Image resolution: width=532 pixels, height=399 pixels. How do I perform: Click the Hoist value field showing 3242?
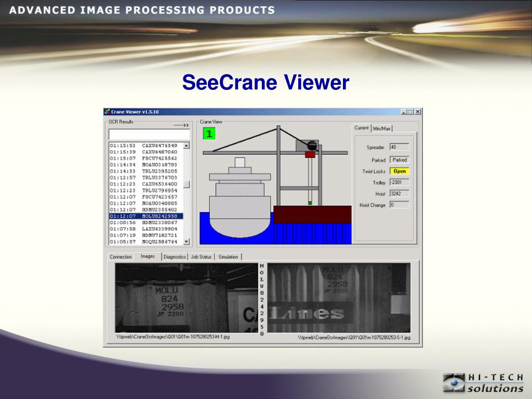pyautogui.click(x=400, y=194)
